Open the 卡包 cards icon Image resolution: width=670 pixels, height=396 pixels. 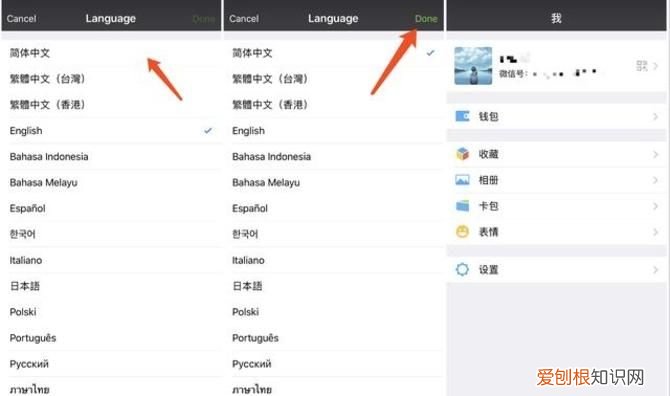click(x=462, y=206)
